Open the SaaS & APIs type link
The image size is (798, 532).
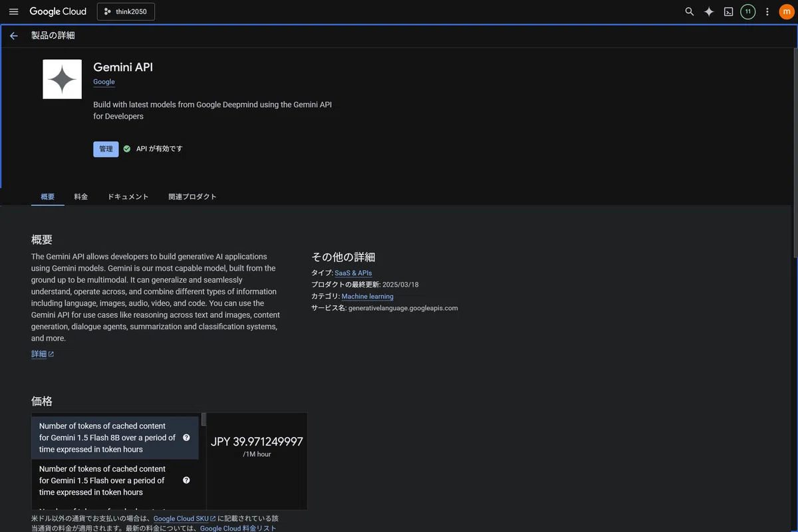click(353, 273)
